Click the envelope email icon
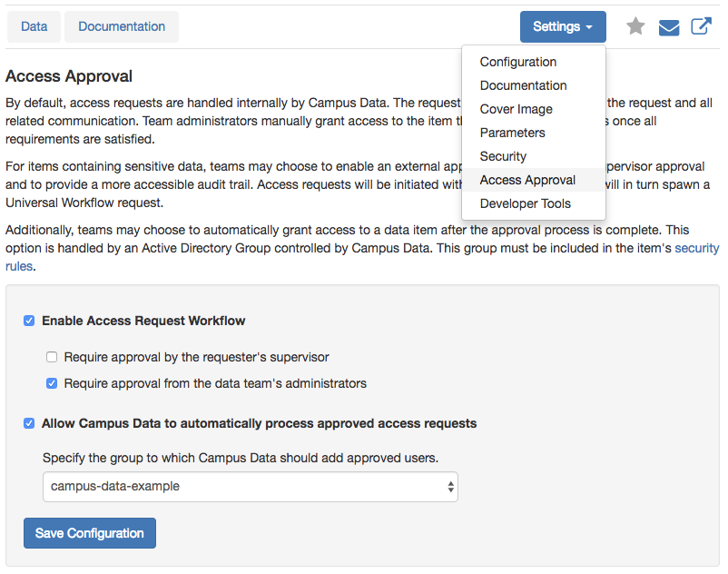Viewport: 728px width, 574px height. (669, 27)
